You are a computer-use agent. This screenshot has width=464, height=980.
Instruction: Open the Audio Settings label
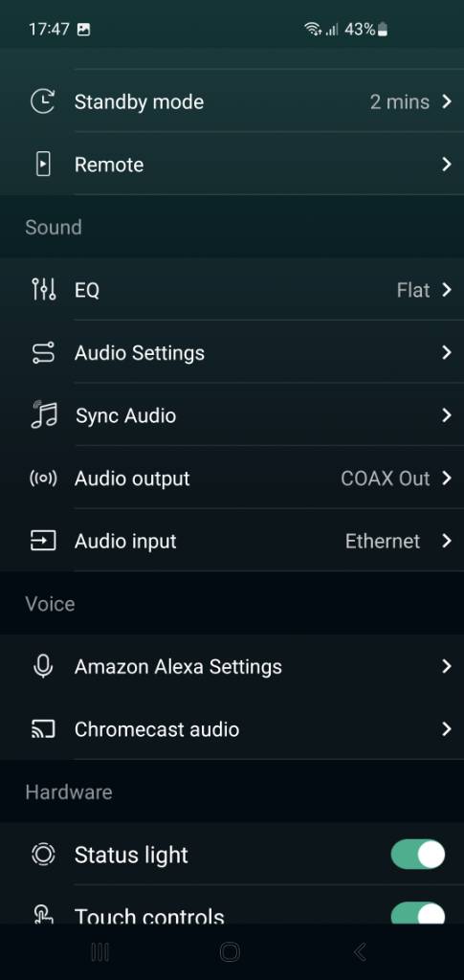pos(140,353)
